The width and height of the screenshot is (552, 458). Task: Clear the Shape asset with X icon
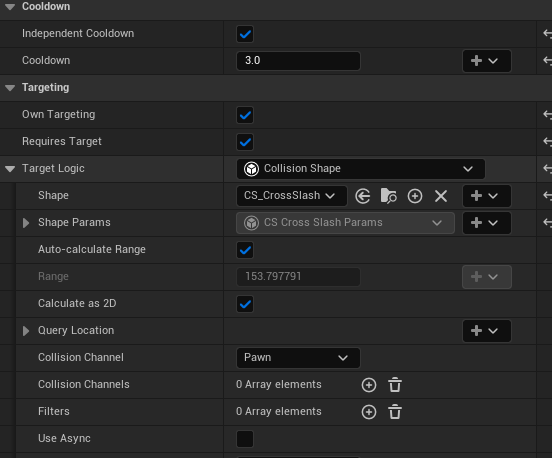[441, 196]
